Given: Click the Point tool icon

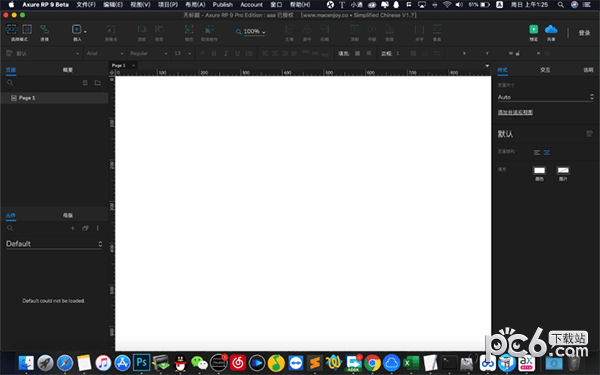Looking at the screenshot, I should click(x=111, y=29).
